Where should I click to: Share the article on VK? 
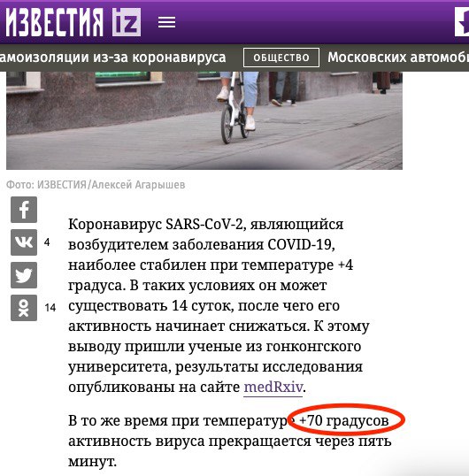(24, 242)
